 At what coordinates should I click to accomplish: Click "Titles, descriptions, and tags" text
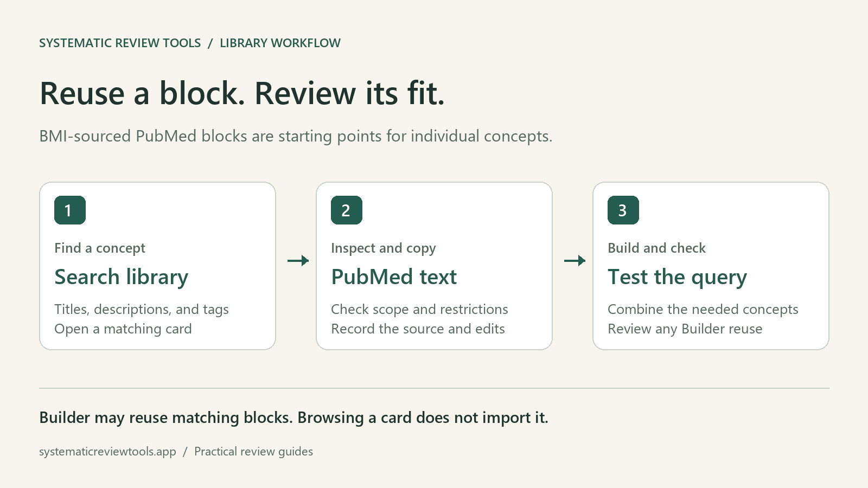pyautogui.click(x=142, y=310)
